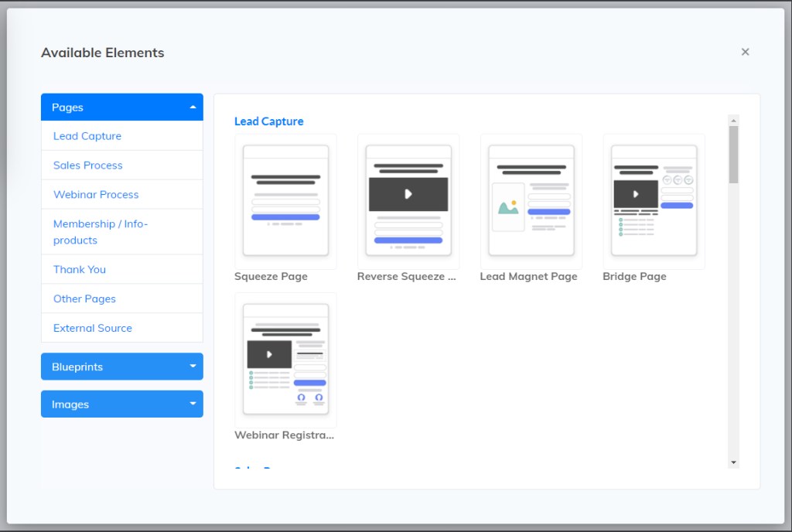792x532 pixels.
Task: Go to Webinar Process category
Action: 96,195
